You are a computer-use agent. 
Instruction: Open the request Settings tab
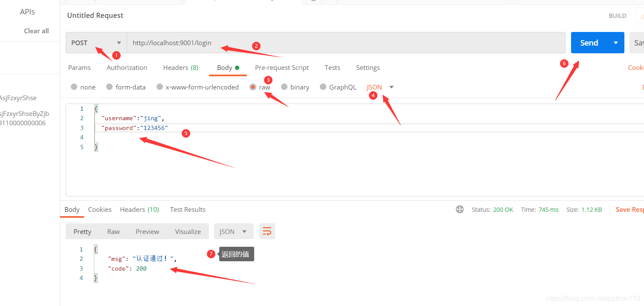tap(368, 67)
